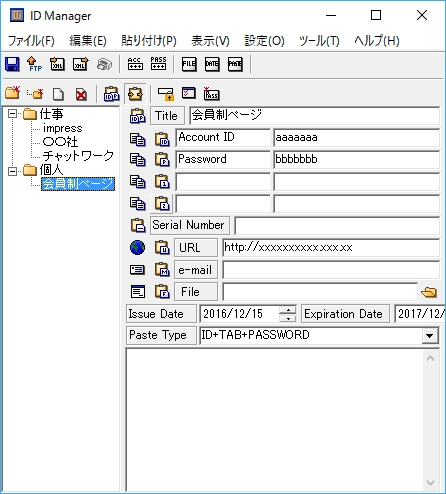Open the 設定(O) menu

click(264, 41)
